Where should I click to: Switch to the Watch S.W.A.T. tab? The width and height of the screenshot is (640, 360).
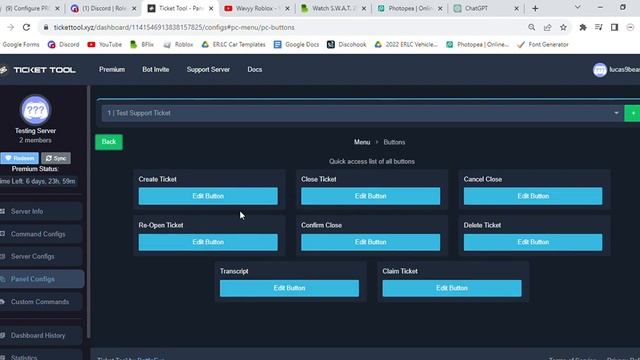[x=333, y=8]
